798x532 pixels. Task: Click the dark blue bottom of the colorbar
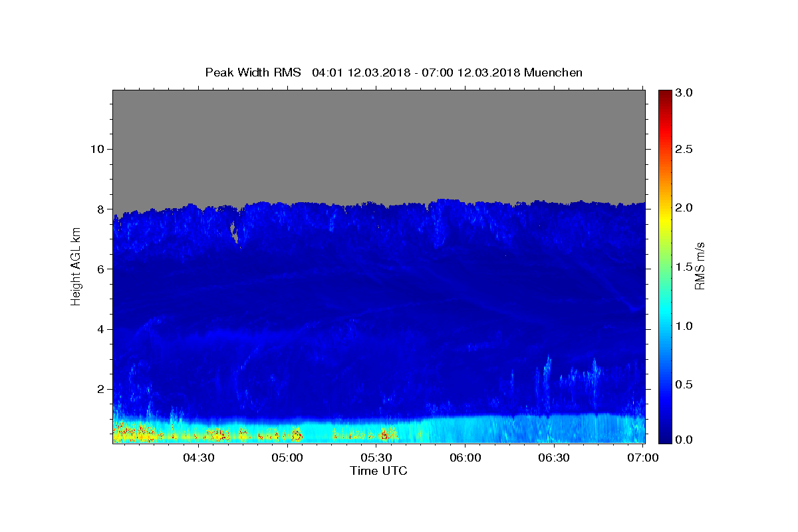click(x=664, y=438)
